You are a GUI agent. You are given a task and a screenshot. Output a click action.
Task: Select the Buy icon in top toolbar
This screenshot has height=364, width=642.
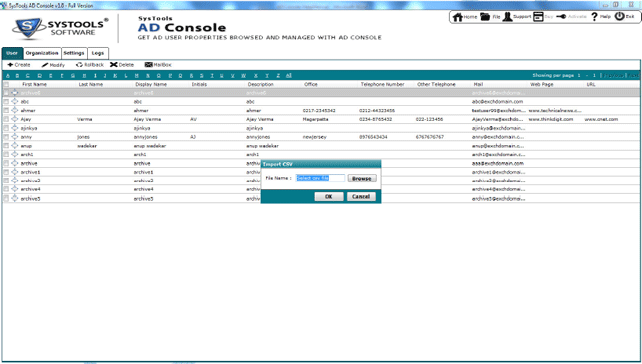538,17
